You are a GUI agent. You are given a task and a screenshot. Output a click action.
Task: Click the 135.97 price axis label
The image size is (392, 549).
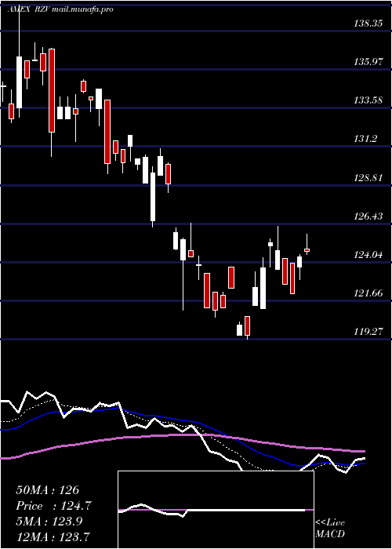(368, 62)
